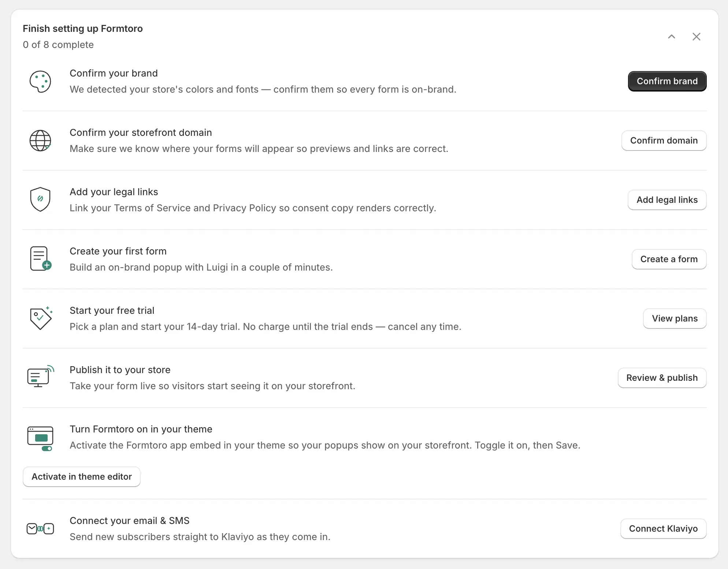Click the description about sending subscribers to Klaviyo

coord(200,537)
